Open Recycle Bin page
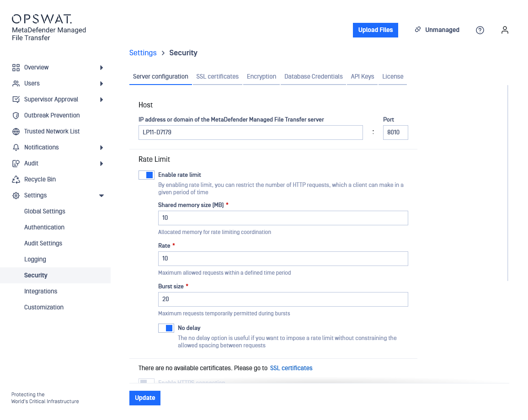 pos(40,179)
